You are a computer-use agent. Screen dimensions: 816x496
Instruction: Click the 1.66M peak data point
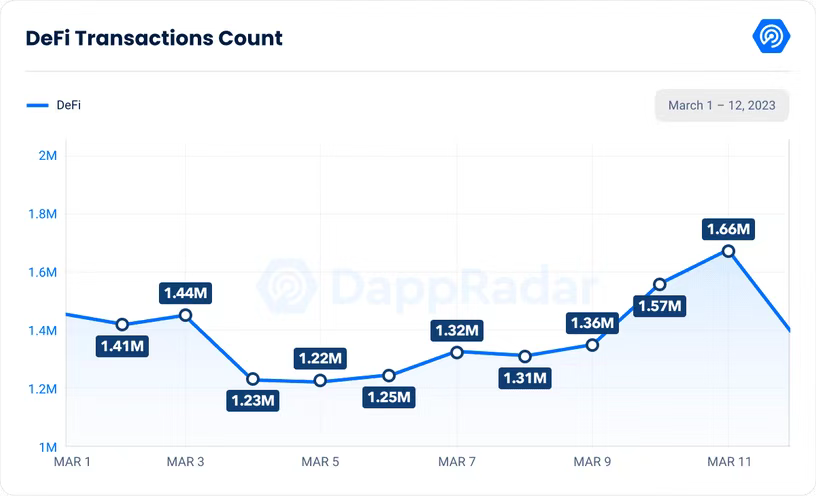[x=728, y=251]
